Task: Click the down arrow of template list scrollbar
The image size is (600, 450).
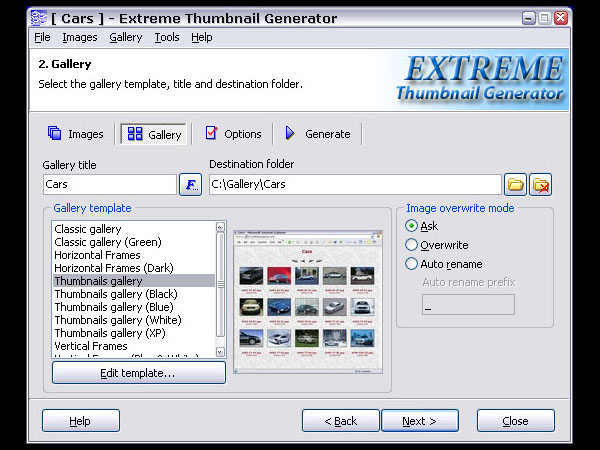Action: (220, 351)
